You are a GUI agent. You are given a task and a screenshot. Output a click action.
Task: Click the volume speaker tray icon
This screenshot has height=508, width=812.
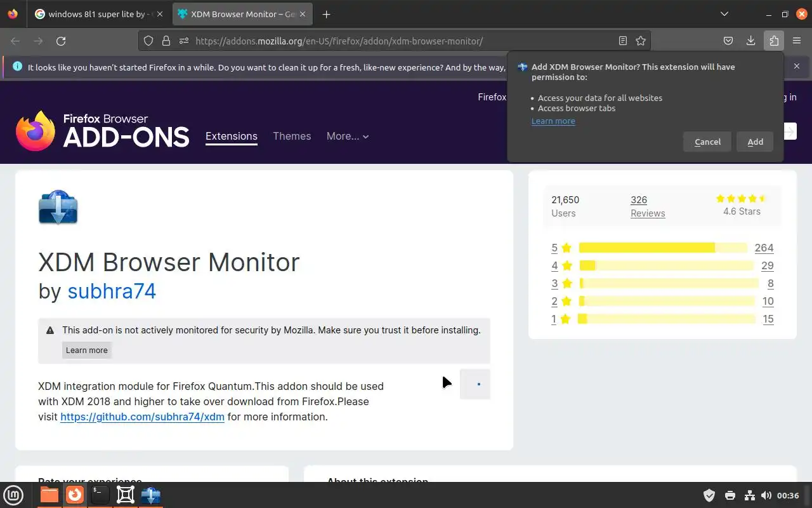coord(766,495)
